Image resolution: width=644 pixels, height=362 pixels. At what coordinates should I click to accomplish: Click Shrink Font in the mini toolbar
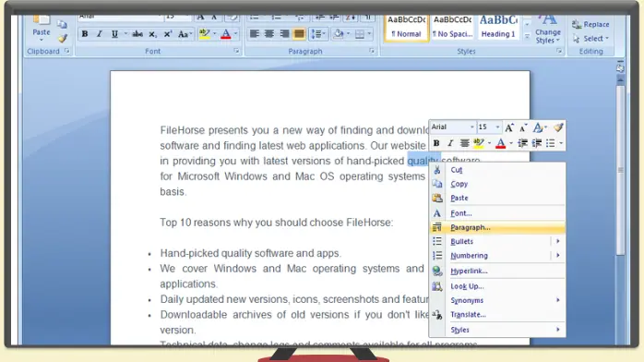tap(523, 127)
